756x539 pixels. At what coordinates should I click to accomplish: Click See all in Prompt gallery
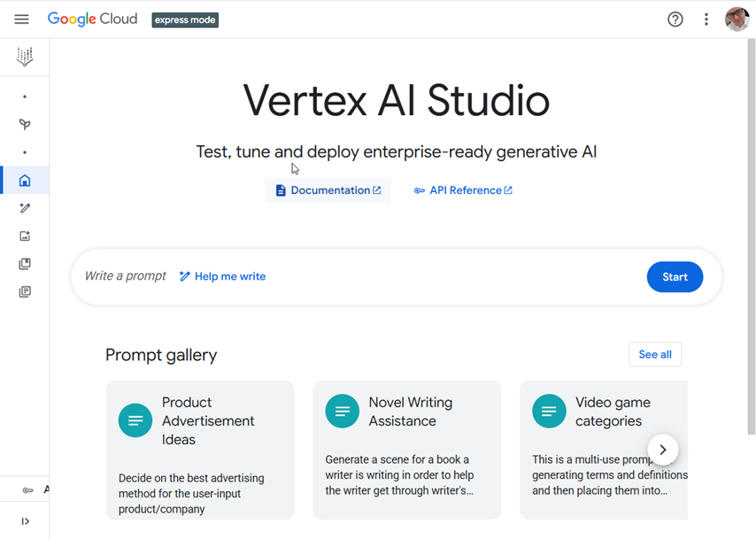click(655, 354)
